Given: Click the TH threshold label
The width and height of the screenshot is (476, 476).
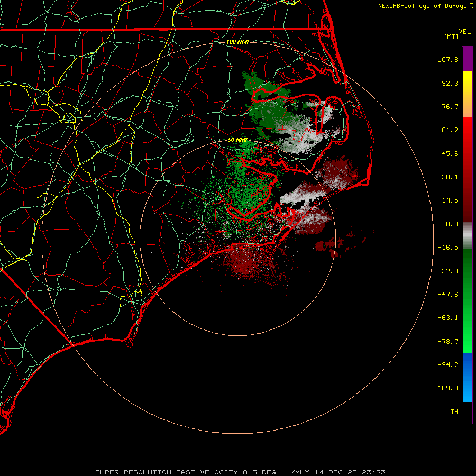Looking at the screenshot, I should (x=454, y=412).
